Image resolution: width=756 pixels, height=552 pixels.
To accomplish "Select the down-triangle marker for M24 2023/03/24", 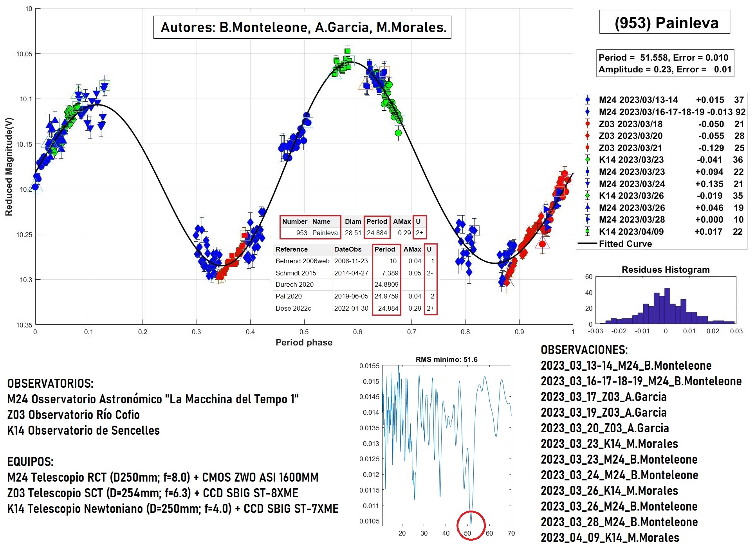I will 587,184.
